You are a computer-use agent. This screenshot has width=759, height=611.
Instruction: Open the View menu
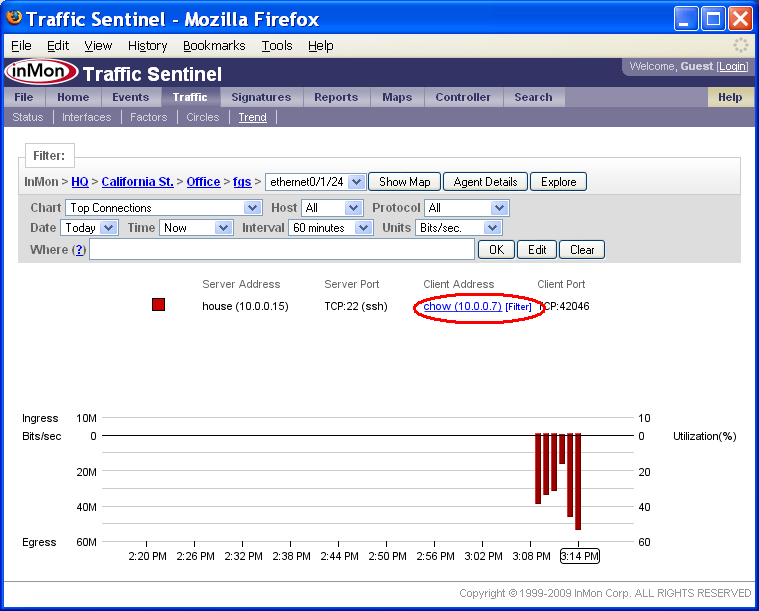click(x=98, y=46)
